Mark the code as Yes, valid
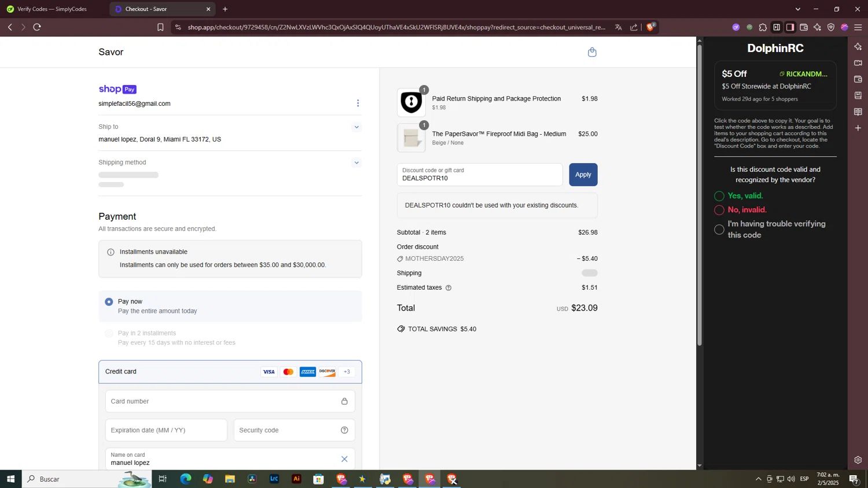Screen dimensions: 868x488 point(719,196)
